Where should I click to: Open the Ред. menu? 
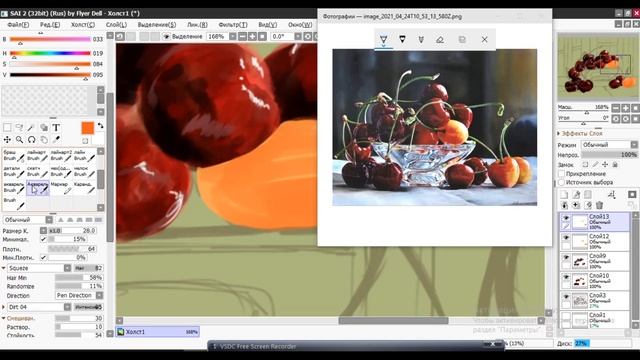[x=50, y=24]
